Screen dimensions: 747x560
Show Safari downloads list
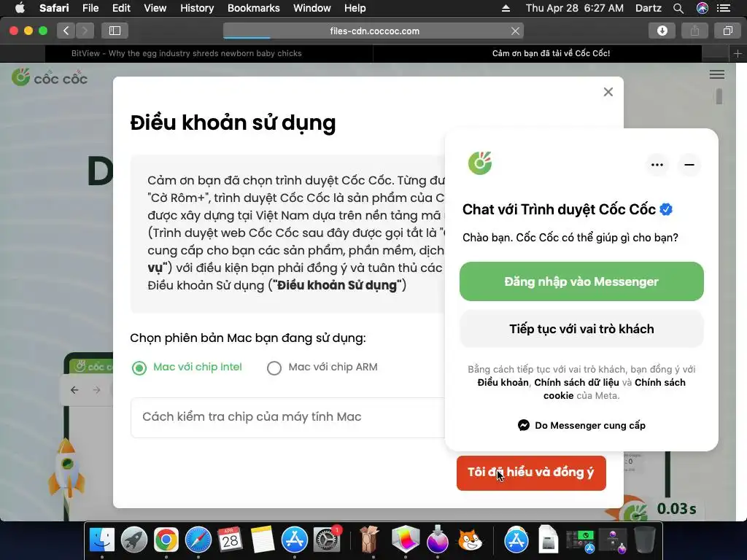pyautogui.click(x=662, y=31)
